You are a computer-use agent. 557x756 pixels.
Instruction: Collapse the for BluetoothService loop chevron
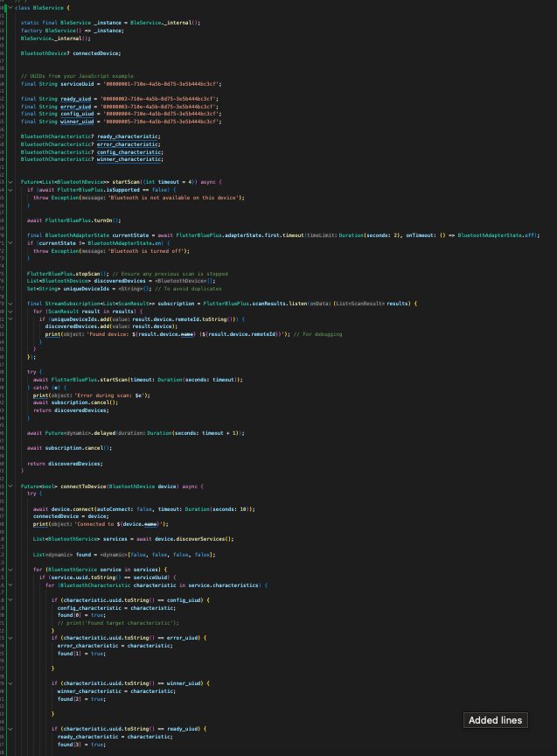(x=9, y=569)
